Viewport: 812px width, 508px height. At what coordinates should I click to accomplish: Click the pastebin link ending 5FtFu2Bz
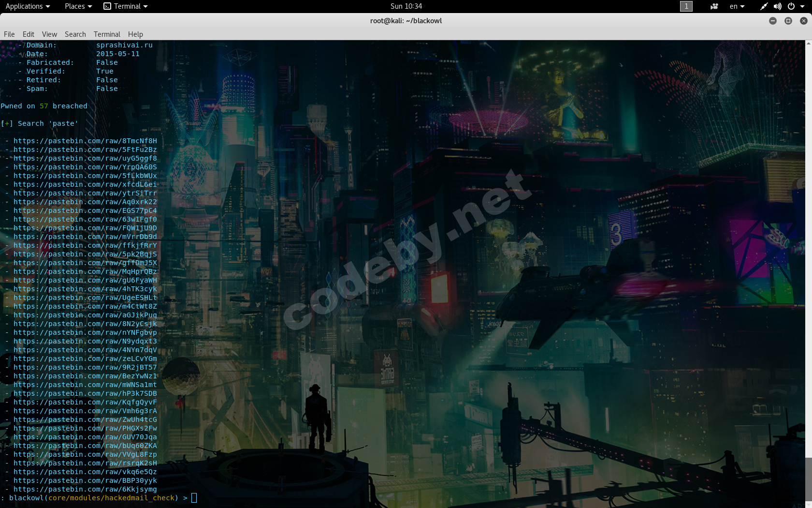pos(85,149)
